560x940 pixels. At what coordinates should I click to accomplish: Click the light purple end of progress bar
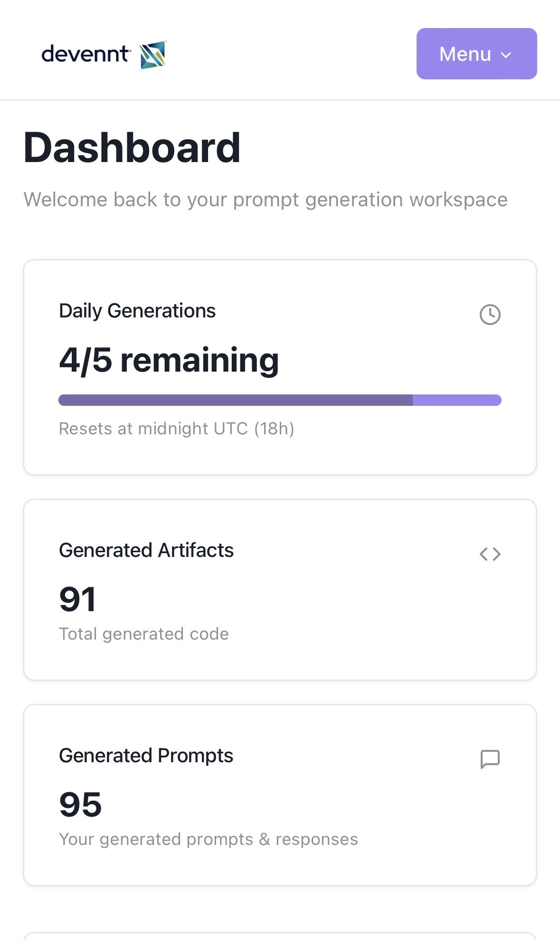click(x=457, y=400)
